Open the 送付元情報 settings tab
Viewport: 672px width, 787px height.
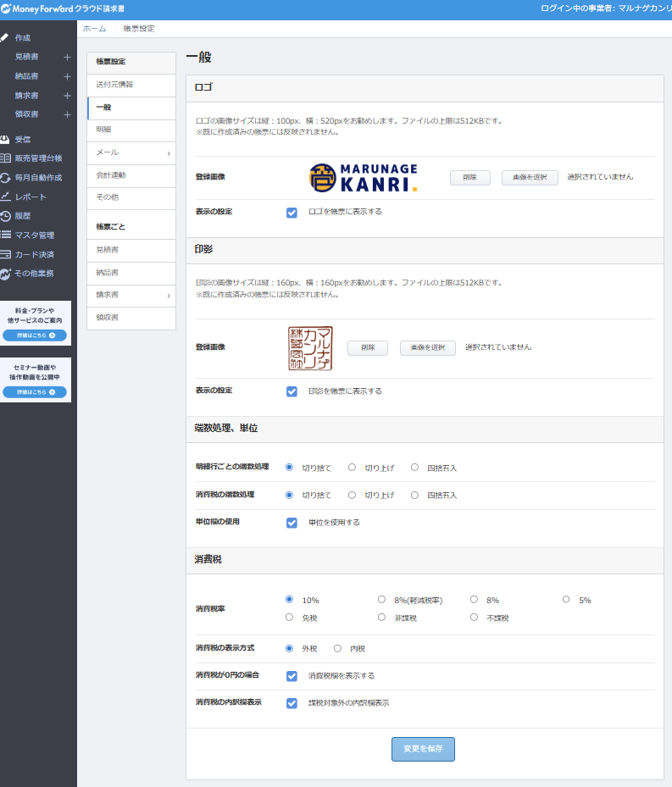pyautogui.click(x=114, y=85)
